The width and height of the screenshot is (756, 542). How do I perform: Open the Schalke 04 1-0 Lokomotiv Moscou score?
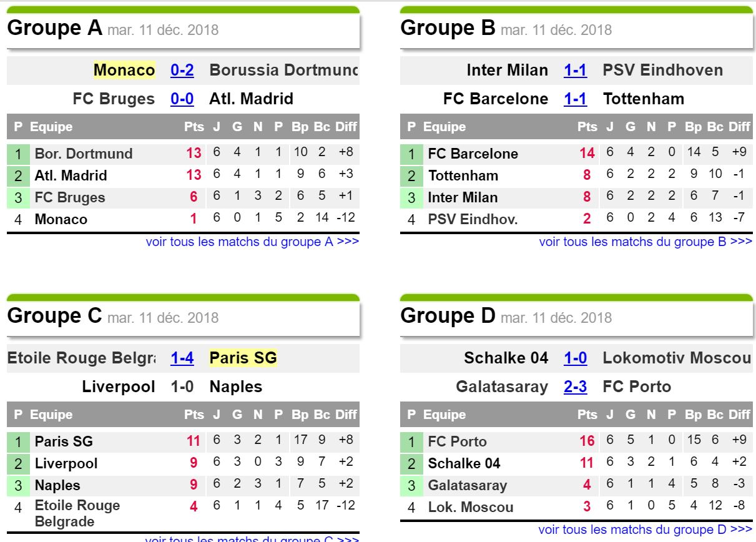coord(575,358)
